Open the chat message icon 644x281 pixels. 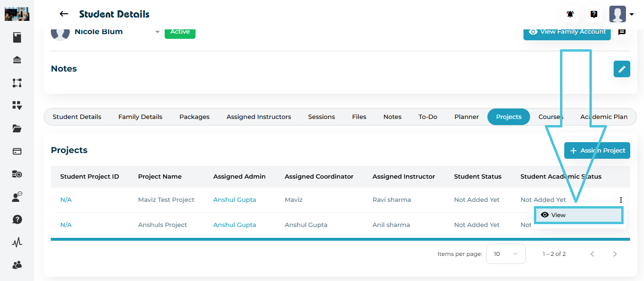point(622,32)
